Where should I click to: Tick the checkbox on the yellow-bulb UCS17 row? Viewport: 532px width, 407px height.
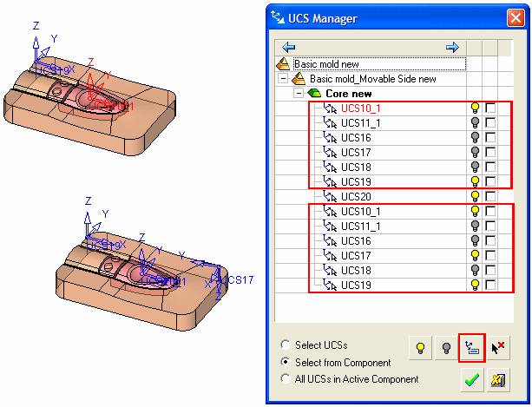click(490, 255)
